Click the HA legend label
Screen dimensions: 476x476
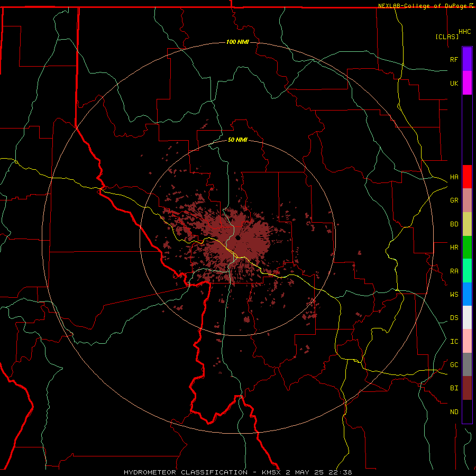pos(454,177)
